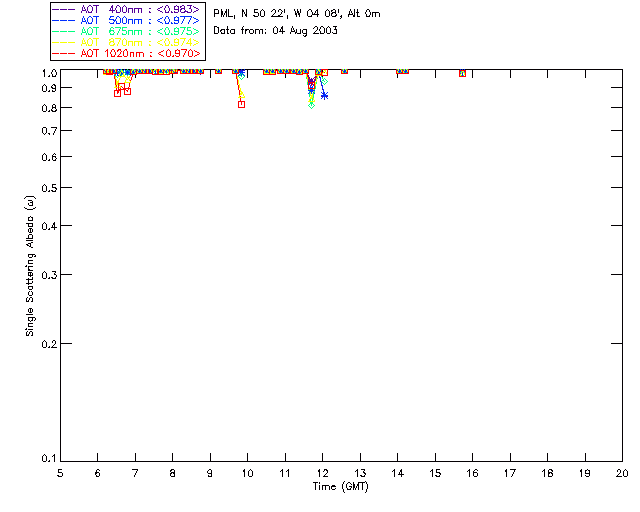Screen dimensions: 640x512
Task: Click the AOT 500nm blue legend entry
Action: (x=126, y=20)
